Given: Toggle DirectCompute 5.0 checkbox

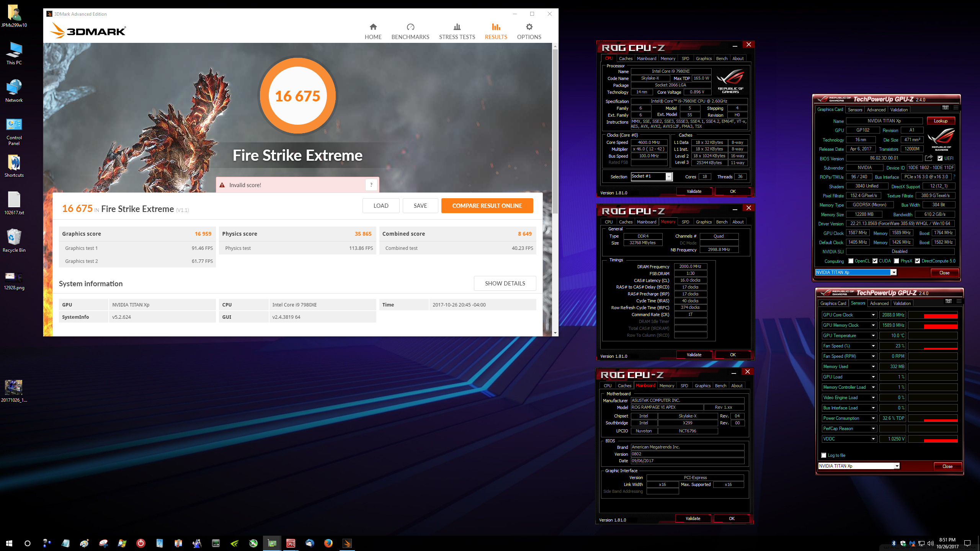Looking at the screenshot, I should 918,261.
